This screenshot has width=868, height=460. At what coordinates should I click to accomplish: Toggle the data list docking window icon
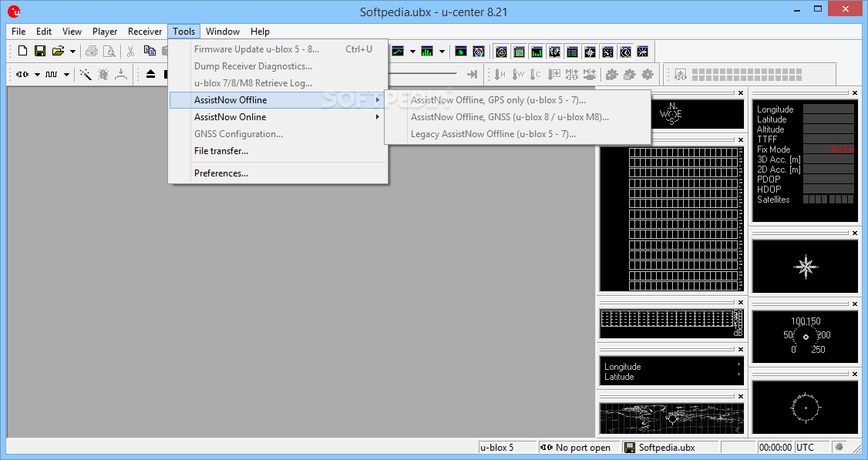pyautogui.click(x=573, y=52)
